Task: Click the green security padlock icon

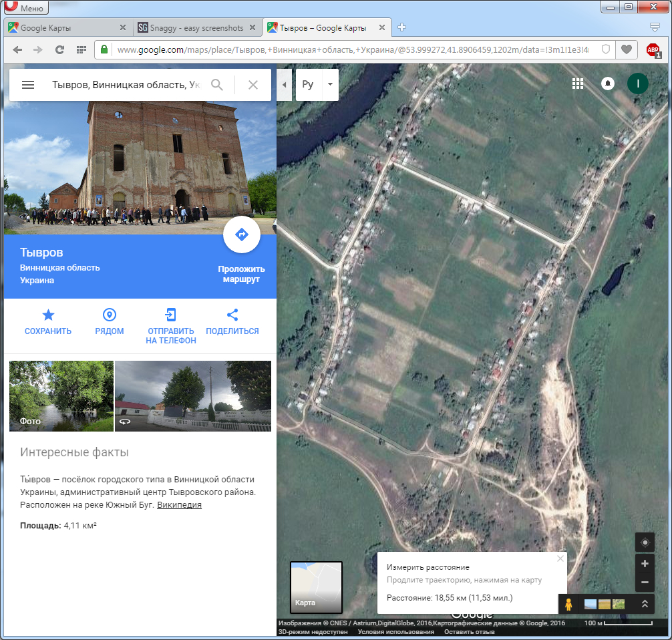Action: point(104,49)
